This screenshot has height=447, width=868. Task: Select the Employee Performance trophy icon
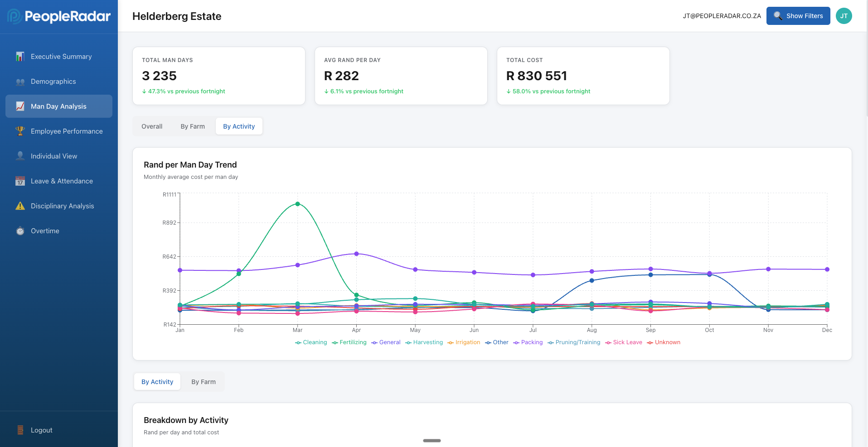(20, 131)
